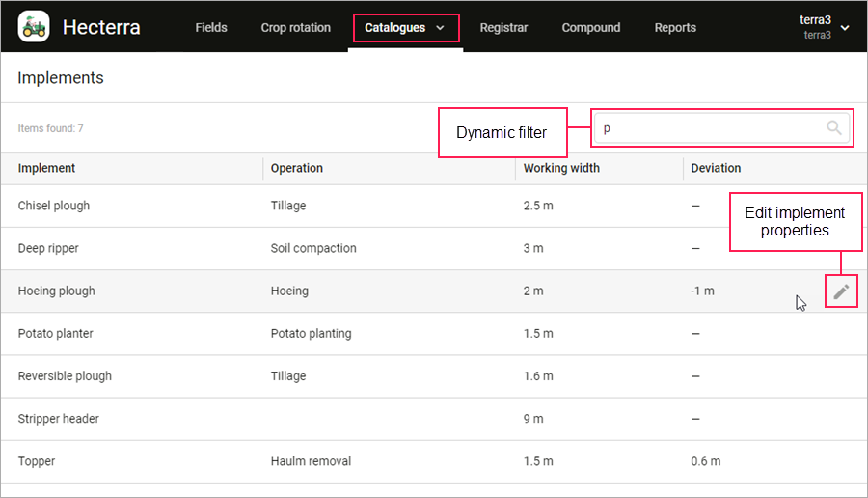Screen dimensions: 868x498
Task: Switch to the Registrar tab
Action: [503, 28]
